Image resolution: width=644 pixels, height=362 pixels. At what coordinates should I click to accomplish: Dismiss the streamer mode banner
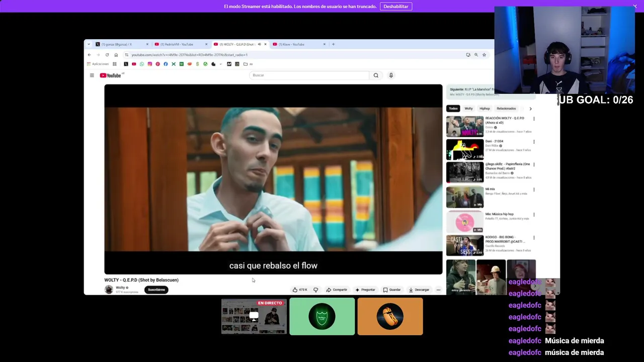tap(635, 6)
